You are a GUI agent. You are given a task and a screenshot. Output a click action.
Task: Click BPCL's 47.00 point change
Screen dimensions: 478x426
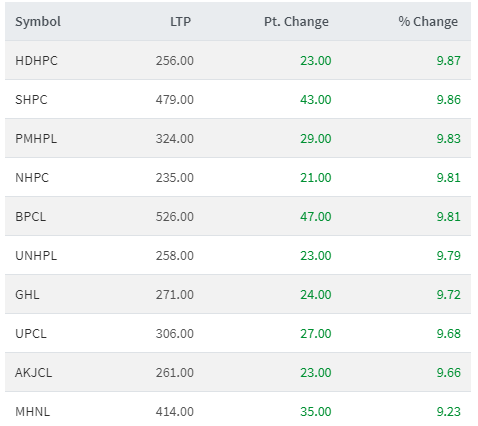(316, 217)
